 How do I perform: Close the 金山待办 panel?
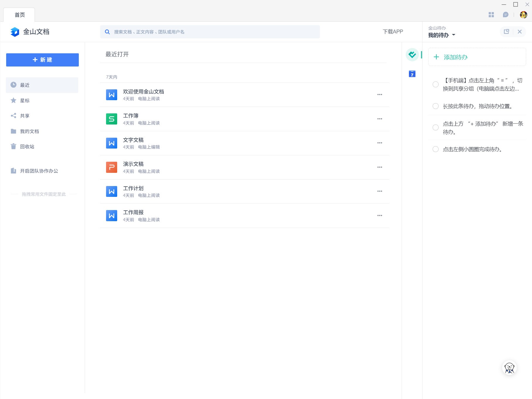point(520,32)
